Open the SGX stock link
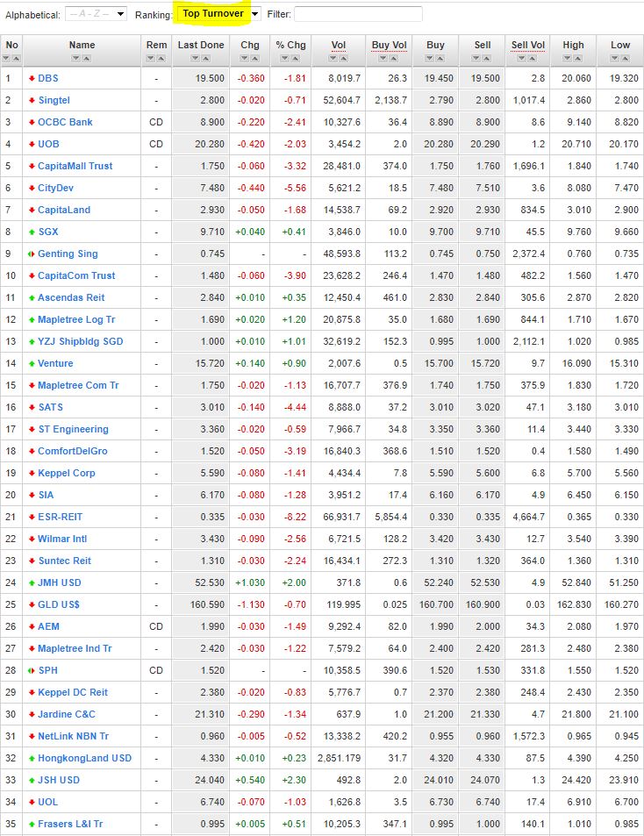644x836 pixels. (x=48, y=232)
